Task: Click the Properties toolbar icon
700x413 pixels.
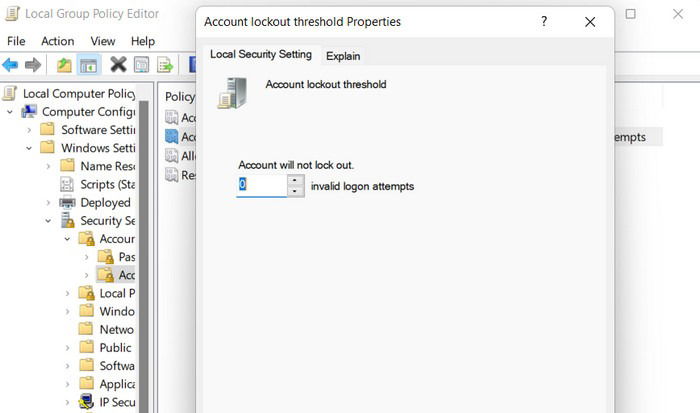Action: point(142,65)
